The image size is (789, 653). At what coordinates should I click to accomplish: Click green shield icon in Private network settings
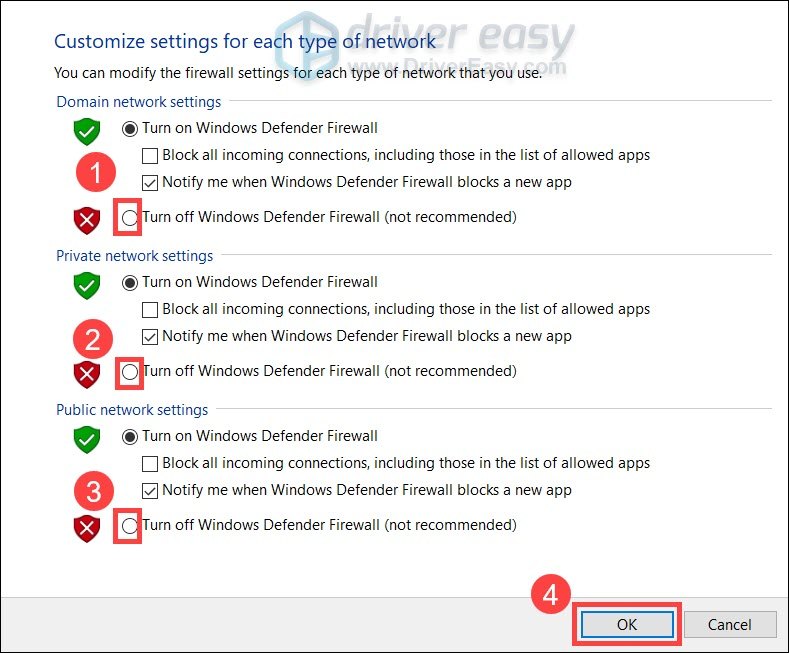pos(87,286)
